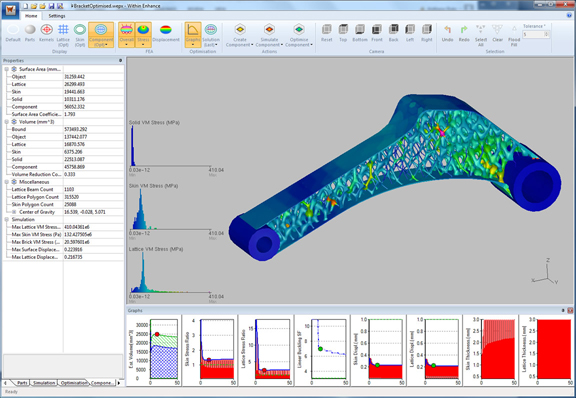This screenshot has width=576, height=398.
Task: Open the Parts bottom tab
Action: coord(22,383)
